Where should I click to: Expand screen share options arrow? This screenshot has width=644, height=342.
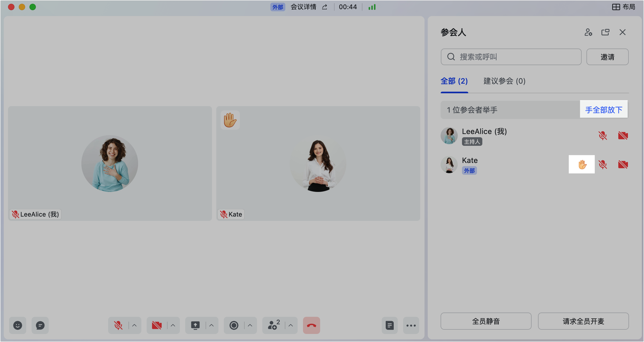coord(212,325)
